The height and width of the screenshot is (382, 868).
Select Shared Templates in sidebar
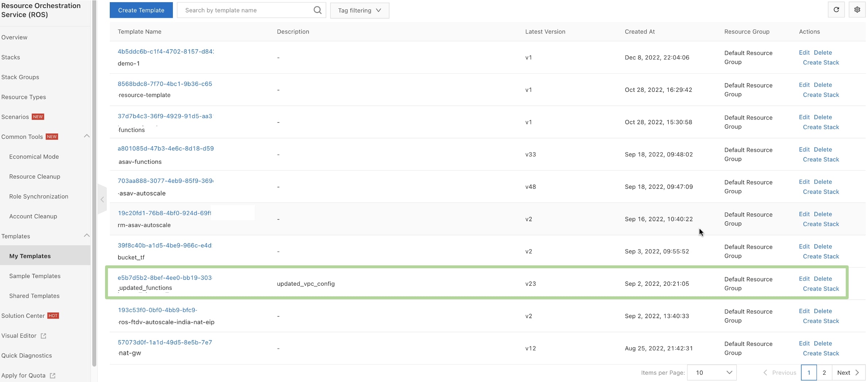[x=34, y=296]
